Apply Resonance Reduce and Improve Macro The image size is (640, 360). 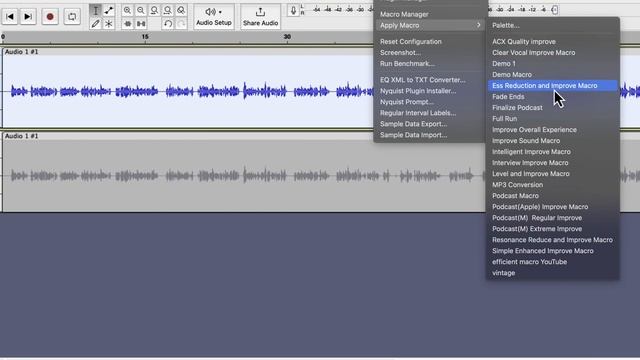coord(553,240)
